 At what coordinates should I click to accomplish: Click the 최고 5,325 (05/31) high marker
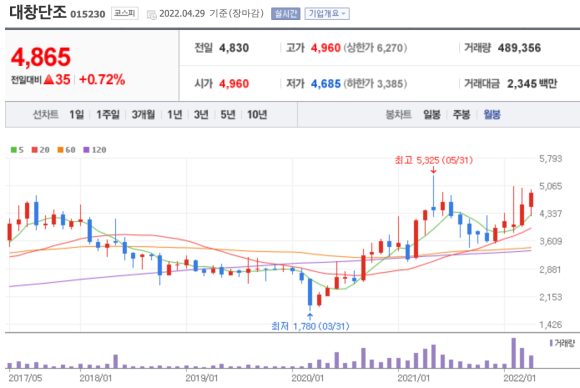(434, 161)
